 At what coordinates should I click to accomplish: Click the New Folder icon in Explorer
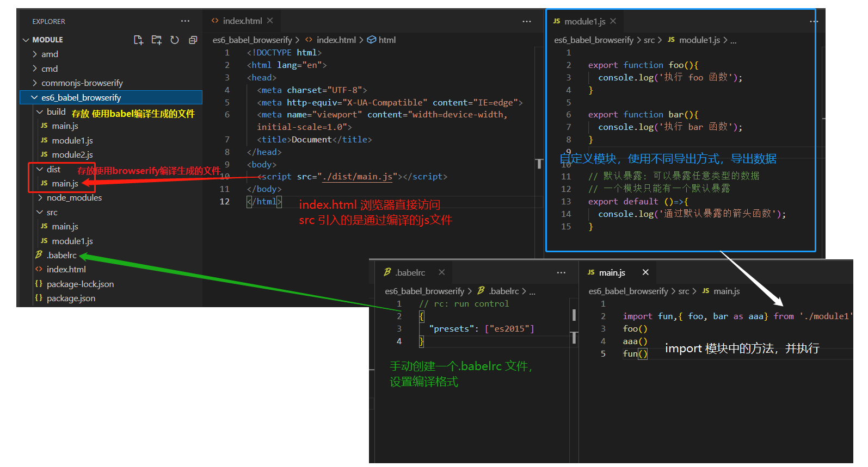[x=157, y=40]
